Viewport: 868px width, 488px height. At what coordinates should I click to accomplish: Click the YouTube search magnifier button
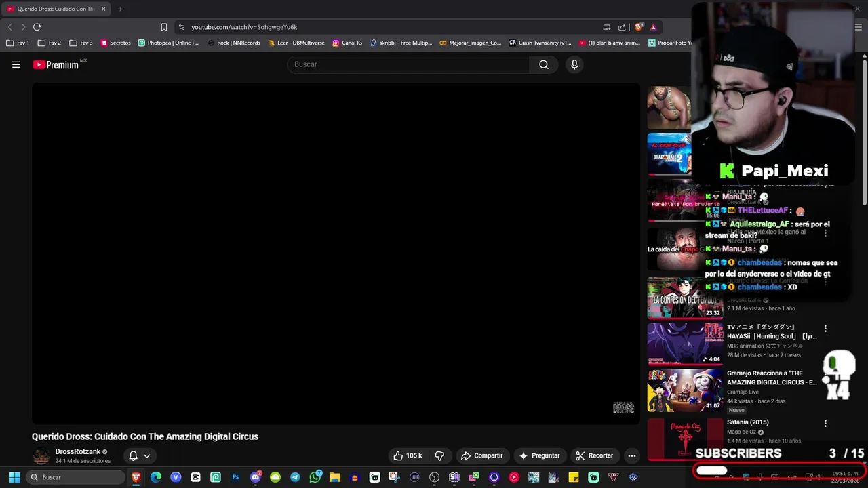[544, 64]
